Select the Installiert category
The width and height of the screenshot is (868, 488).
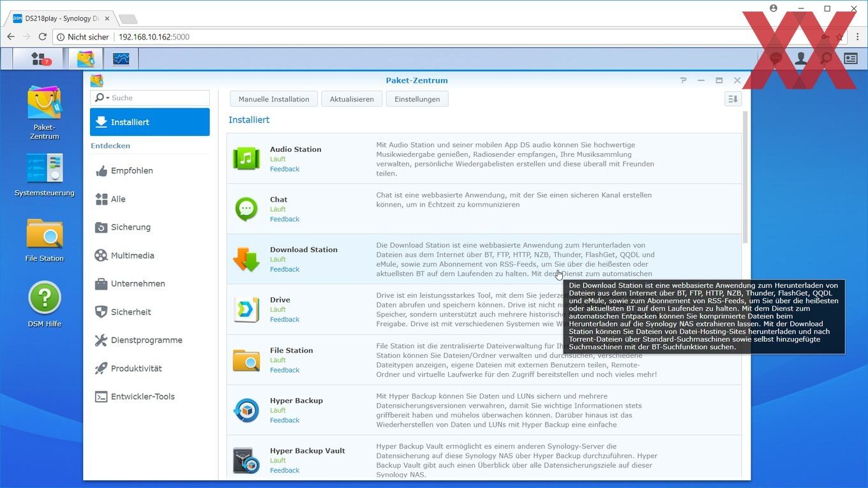click(149, 122)
